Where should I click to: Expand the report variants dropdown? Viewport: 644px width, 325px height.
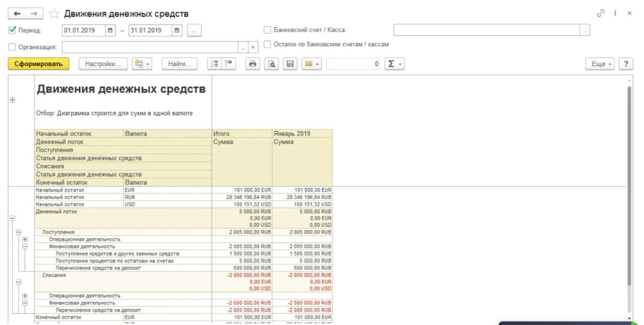[x=142, y=64]
